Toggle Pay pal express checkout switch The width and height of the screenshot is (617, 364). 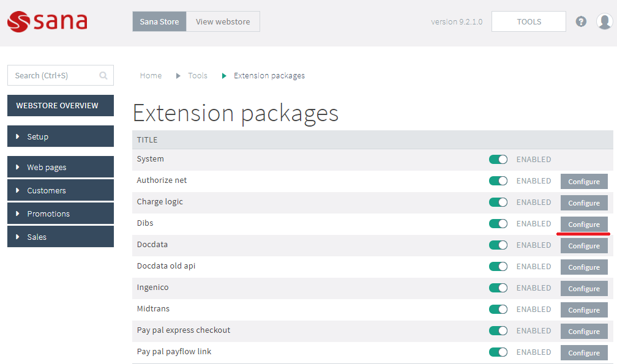(x=498, y=330)
